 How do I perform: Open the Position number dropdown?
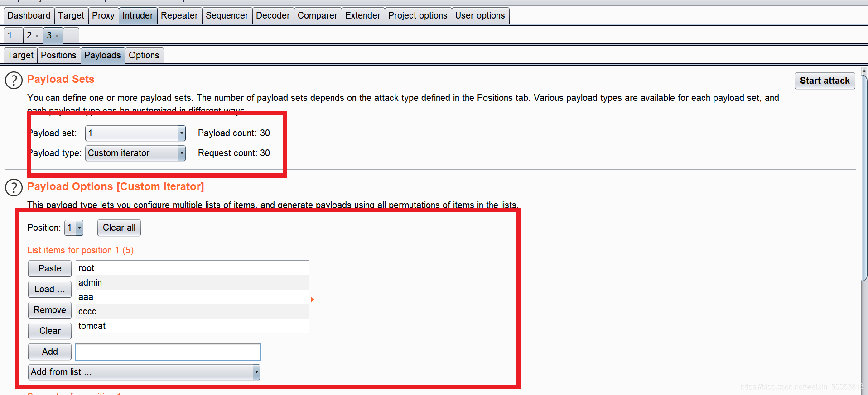point(74,228)
